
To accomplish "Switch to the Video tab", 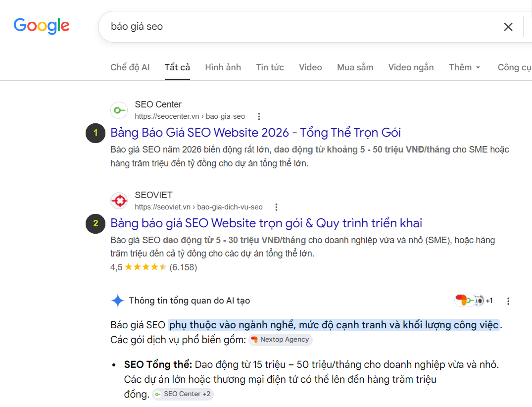I will tap(310, 67).
